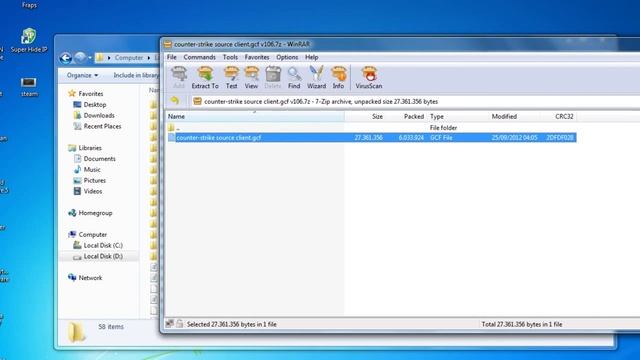Open the recent pages dropdown arrow in Explorer
Viewport: 640px width, 360px height.
click(x=90, y=58)
